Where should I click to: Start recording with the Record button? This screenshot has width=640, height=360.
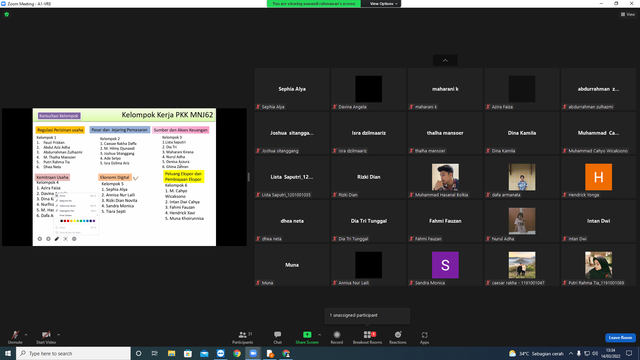tap(337, 337)
